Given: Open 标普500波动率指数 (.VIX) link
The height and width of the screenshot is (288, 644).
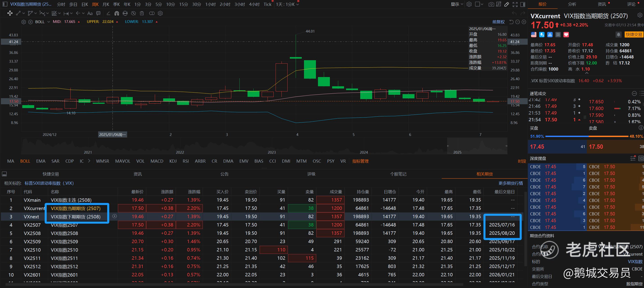Looking at the screenshot, I should [49, 183].
